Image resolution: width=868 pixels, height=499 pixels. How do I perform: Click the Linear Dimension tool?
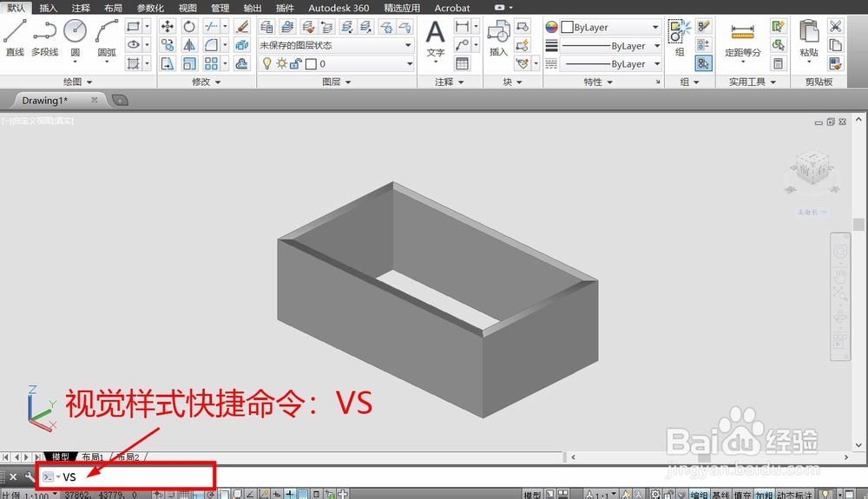(462, 26)
